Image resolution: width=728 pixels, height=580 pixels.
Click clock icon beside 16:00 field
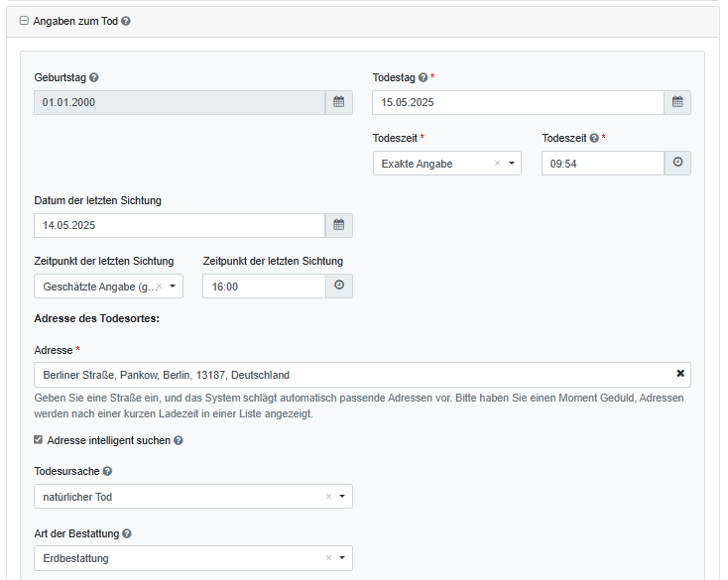click(x=338, y=287)
